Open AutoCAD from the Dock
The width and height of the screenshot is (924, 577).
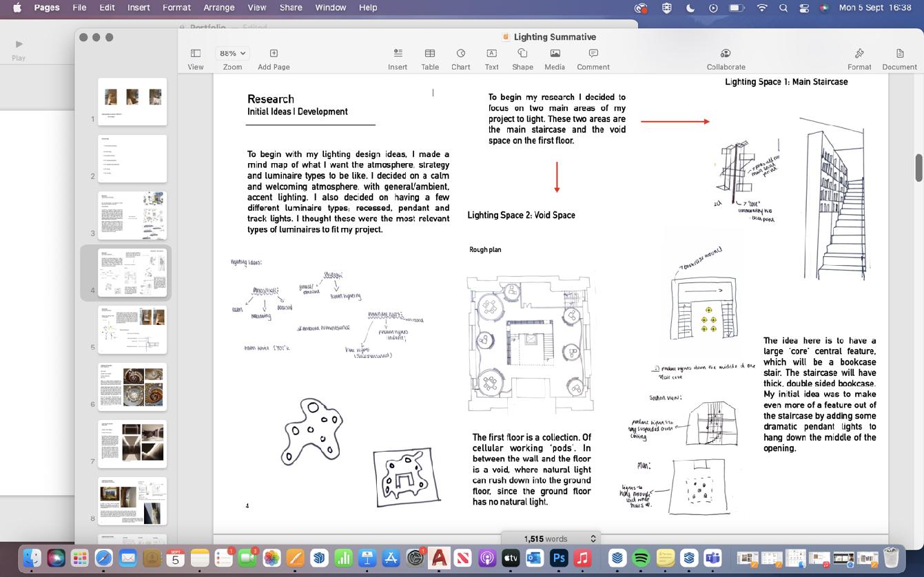(x=439, y=558)
